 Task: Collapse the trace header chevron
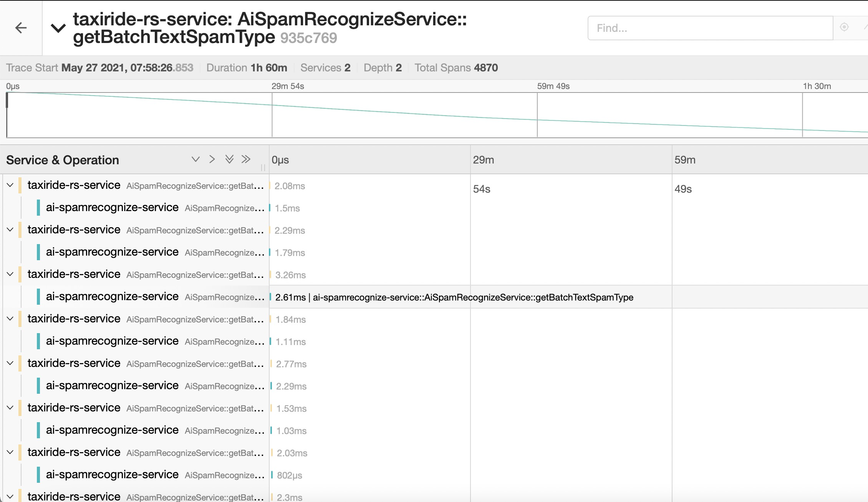point(58,28)
